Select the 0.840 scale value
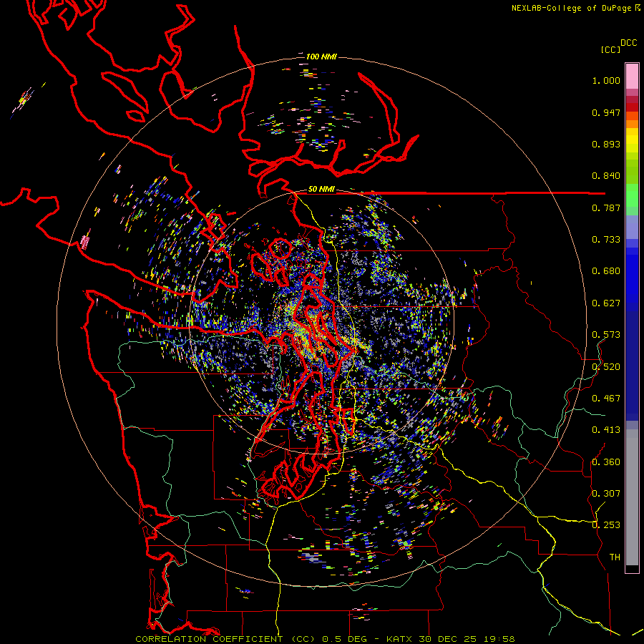This screenshot has width=644, height=644. 606,176
